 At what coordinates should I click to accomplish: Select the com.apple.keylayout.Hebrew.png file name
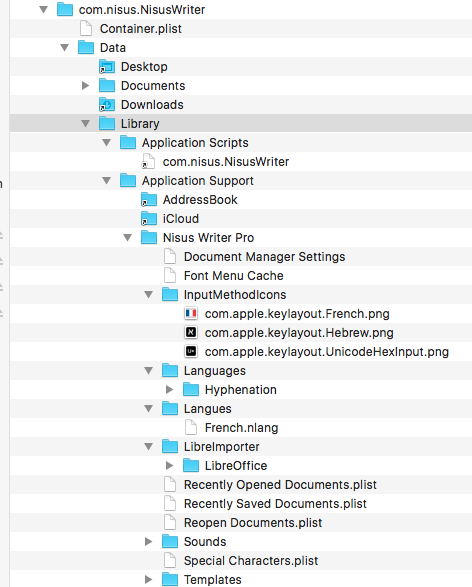(x=299, y=333)
